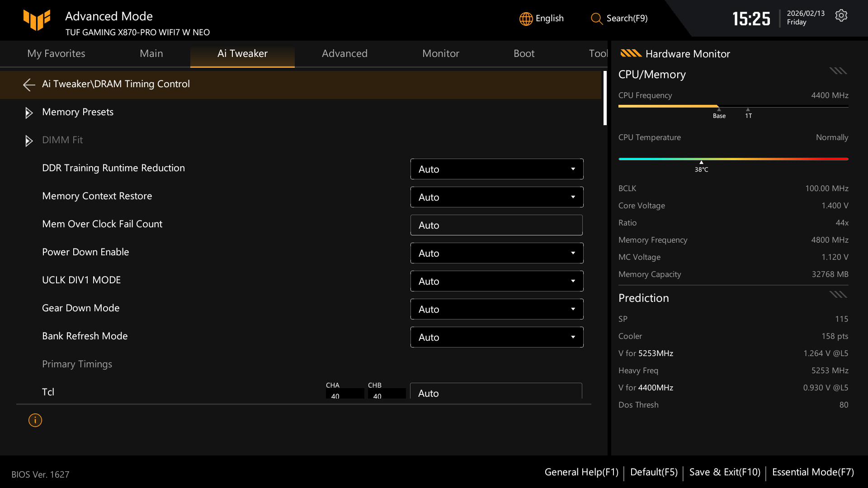This screenshot has width=868, height=488.
Task: Click the Search(F9) magnifier icon
Action: pyautogui.click(x=596, y=19)
